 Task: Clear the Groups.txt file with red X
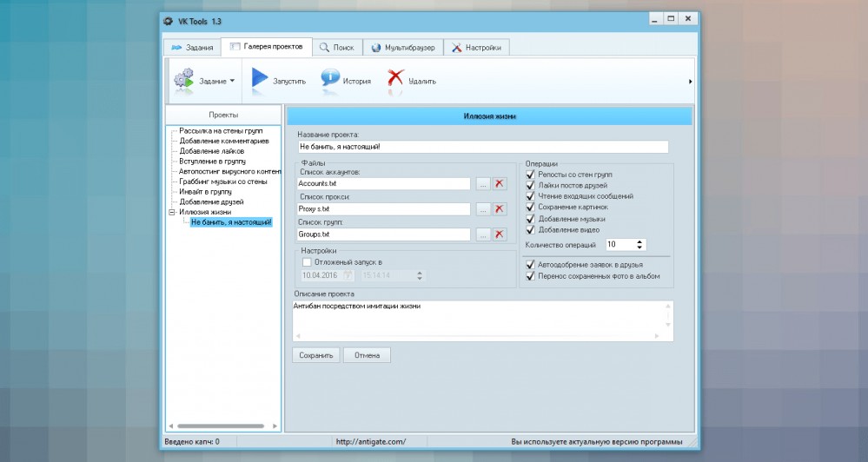(x=500, y=234)
